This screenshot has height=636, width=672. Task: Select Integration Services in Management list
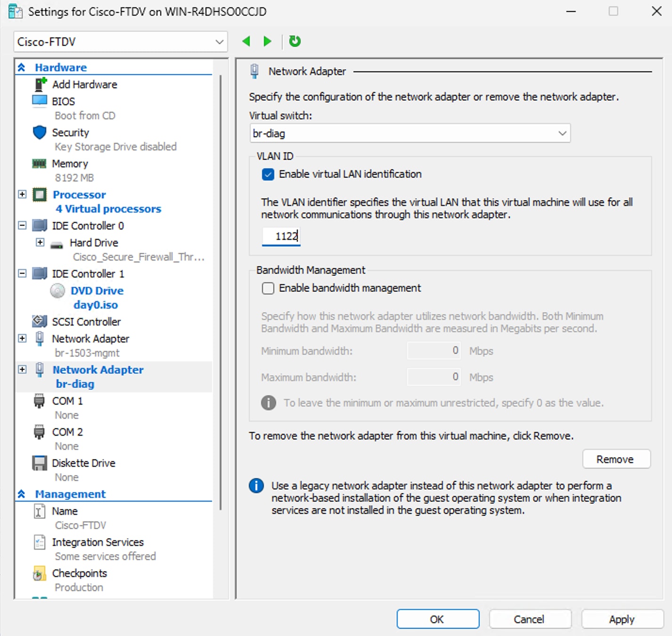[98, 542]
